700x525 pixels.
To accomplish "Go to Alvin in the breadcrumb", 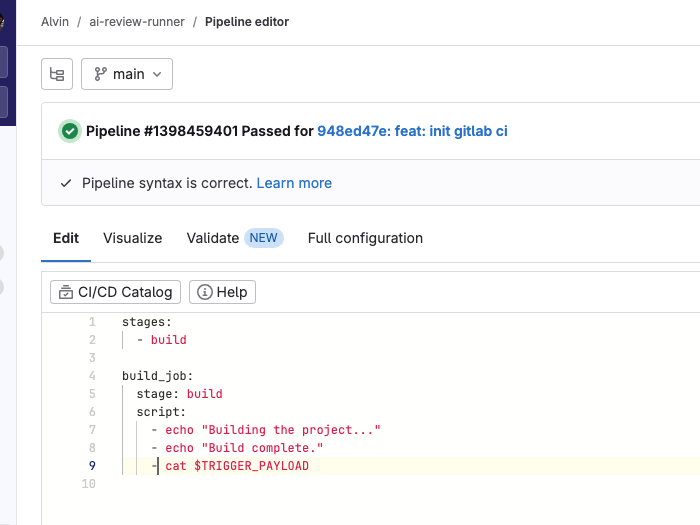I will 55,22.
